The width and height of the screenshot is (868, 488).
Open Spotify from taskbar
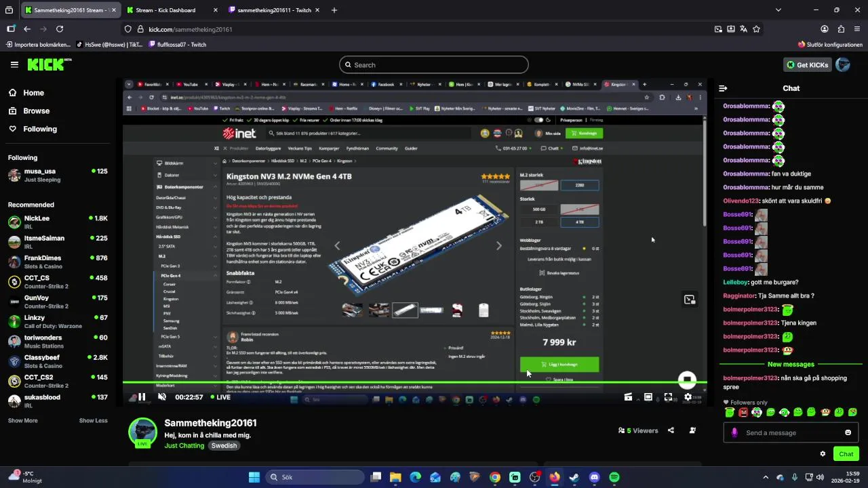click(614, 477)
